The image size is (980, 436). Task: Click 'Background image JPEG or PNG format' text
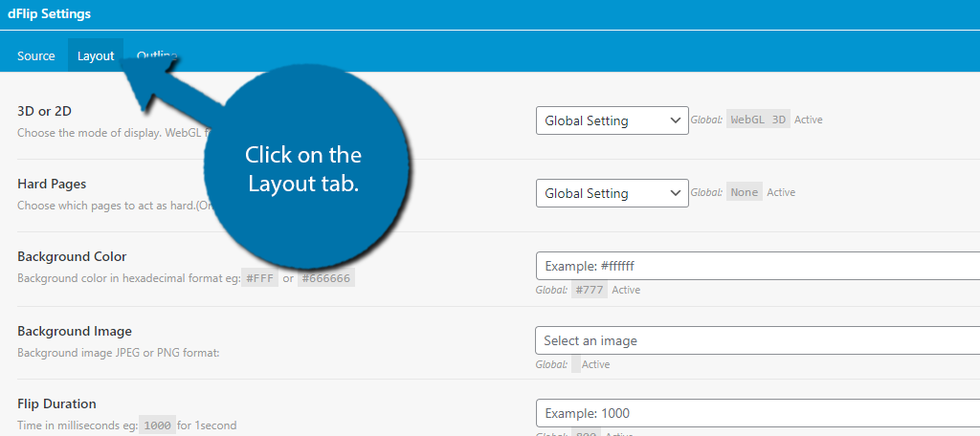click(x=119, y=353)
